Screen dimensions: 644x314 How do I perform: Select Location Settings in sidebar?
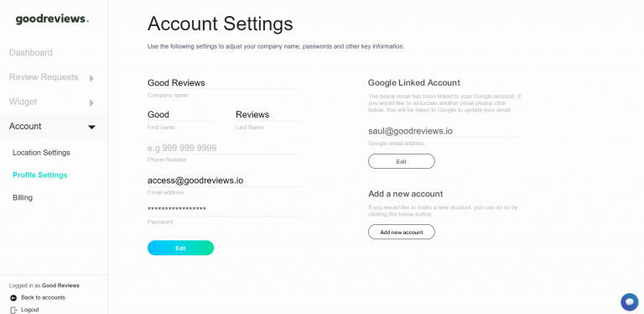click(x=41, y=153)
